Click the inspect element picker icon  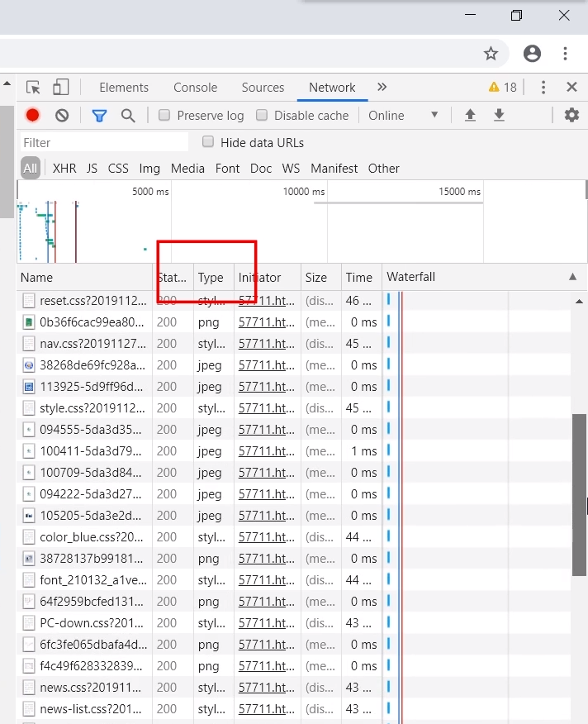click(33, 88)
